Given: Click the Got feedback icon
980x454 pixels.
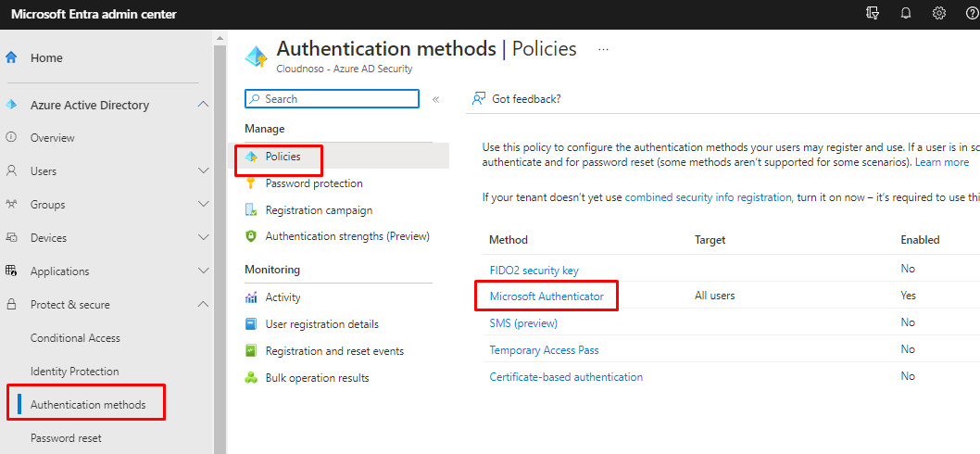Looking at the screenshot, I should click(x=479, y=98).
